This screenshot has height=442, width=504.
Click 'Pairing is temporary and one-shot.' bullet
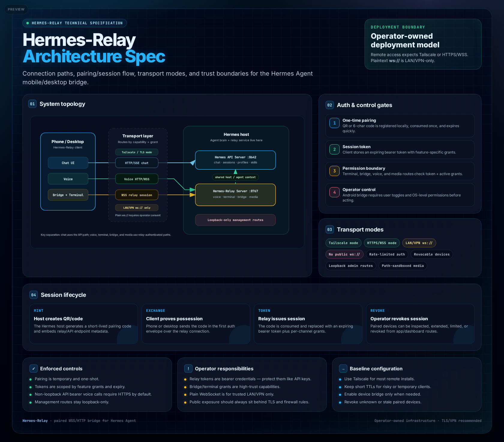(x=67, y=379)
